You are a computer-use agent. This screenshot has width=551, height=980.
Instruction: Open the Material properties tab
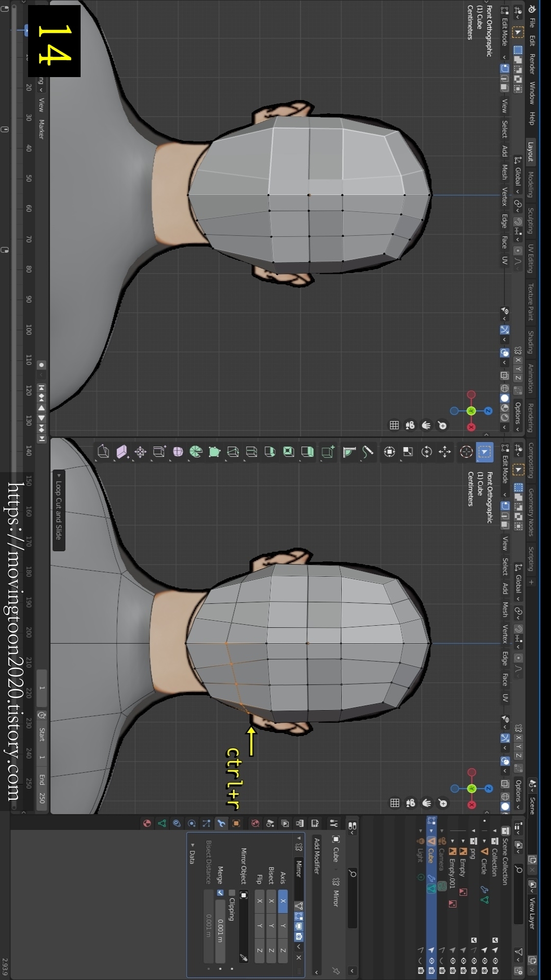[147, 823]
